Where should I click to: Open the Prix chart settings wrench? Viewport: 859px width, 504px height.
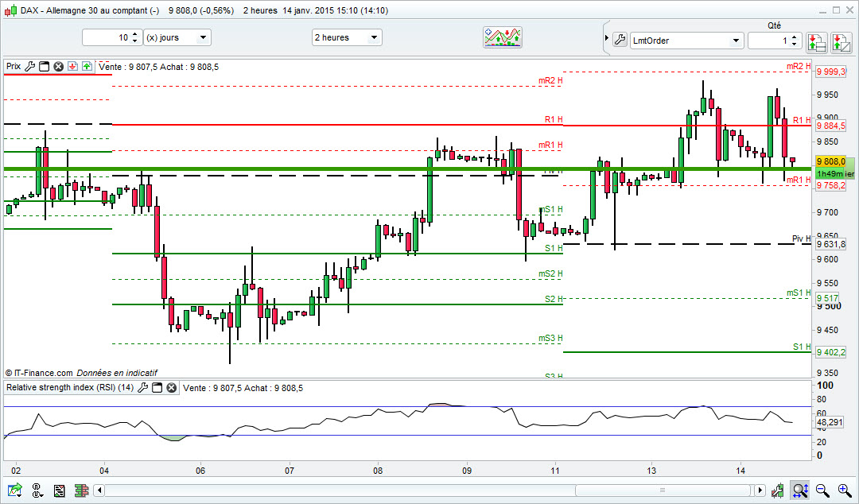pyautogui.click(x=30, y=66)
